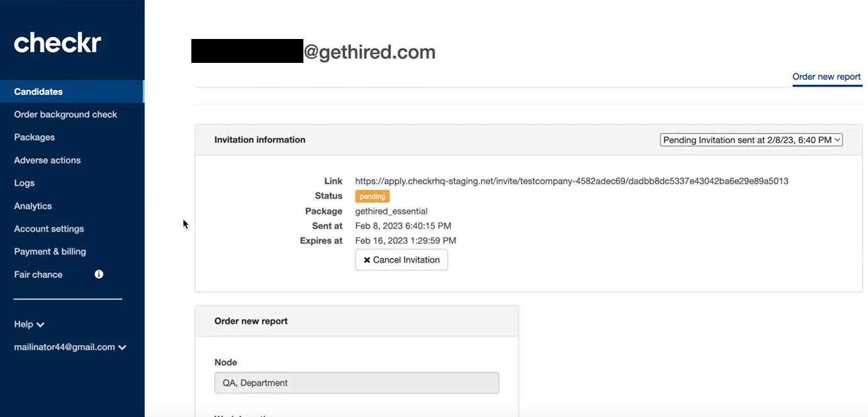Open the Logs page
Image resolution: width=868 pixels, height=417 pixels.
(x=25, y=183)
